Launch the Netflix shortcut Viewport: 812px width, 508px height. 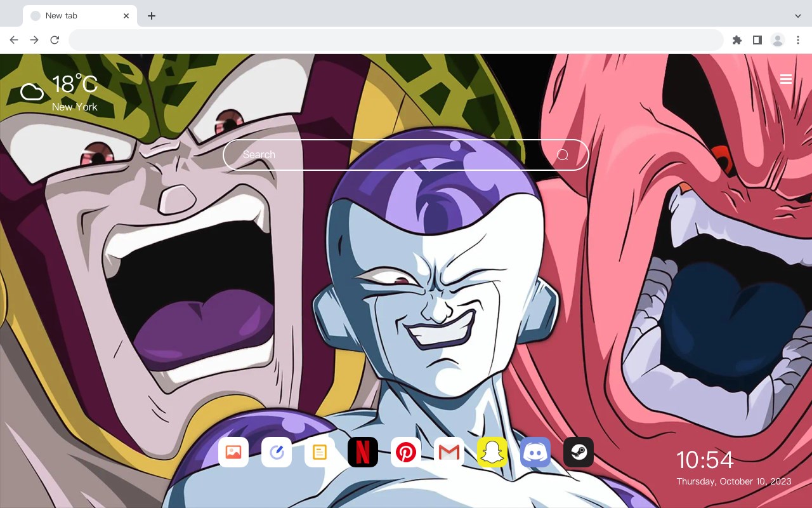(x=363, y=452)
